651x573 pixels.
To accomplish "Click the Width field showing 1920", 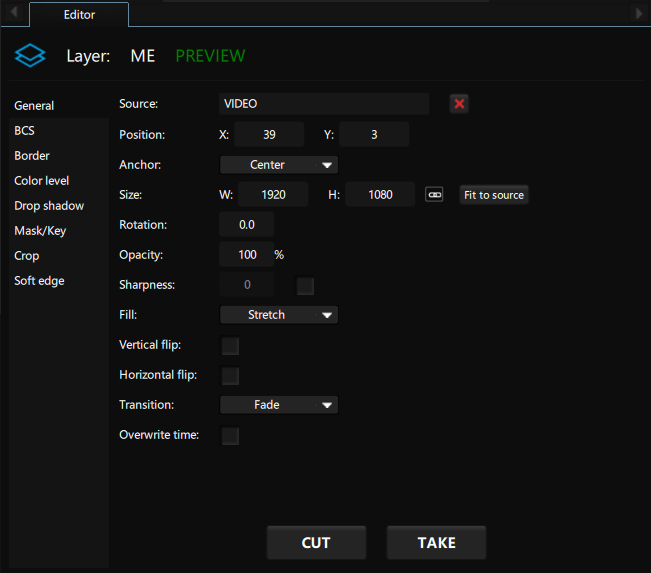I will [x=273, y=194].
